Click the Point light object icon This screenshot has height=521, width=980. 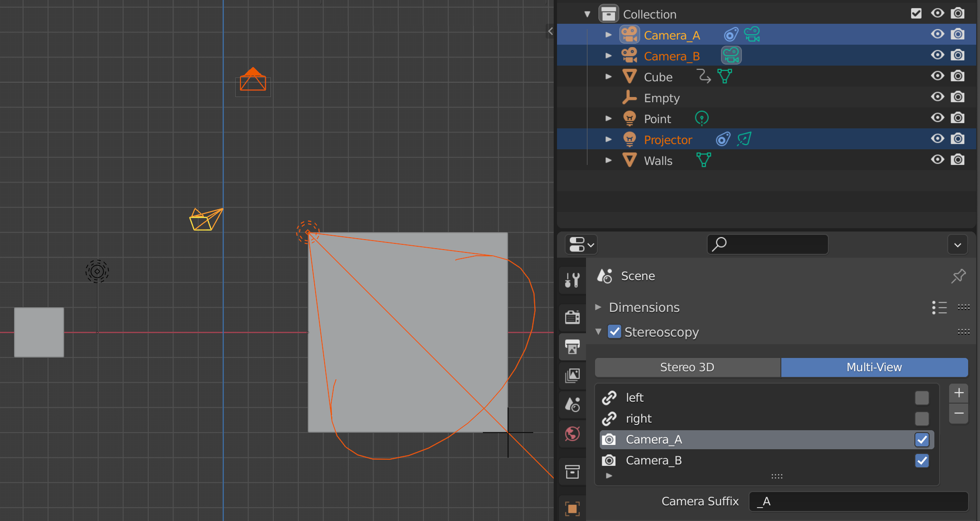pos(629,118)
